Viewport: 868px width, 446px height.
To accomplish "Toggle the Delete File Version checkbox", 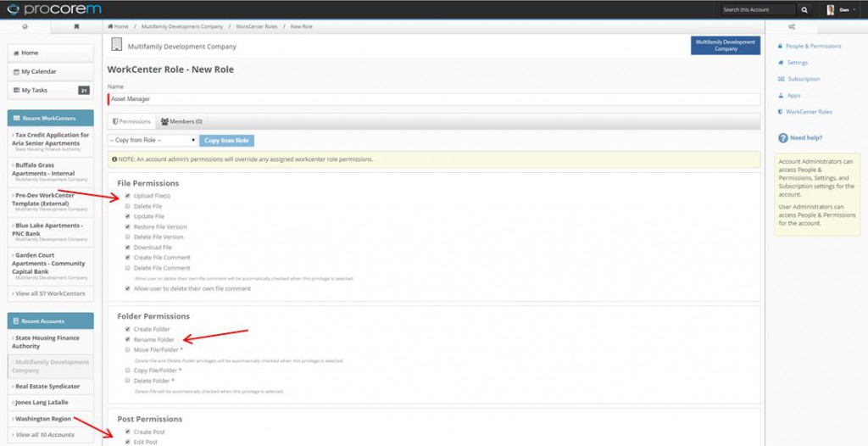I will (128, 237).
